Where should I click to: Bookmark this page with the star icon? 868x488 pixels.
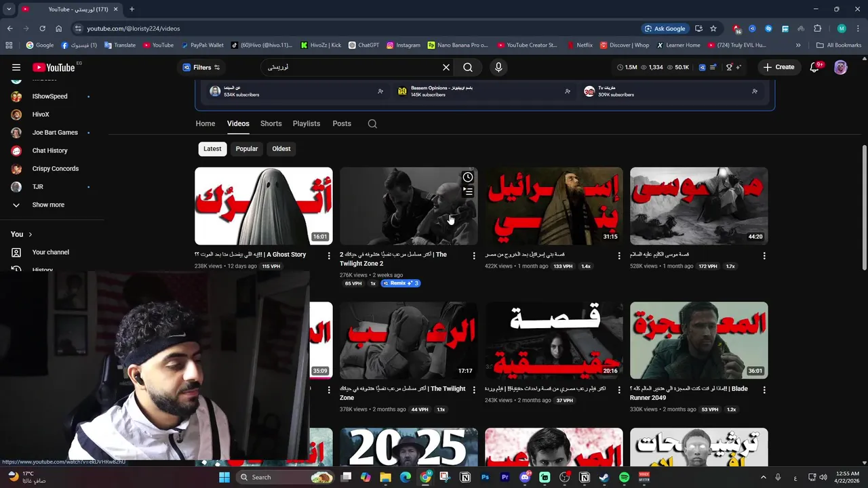(x=713, y=28)
